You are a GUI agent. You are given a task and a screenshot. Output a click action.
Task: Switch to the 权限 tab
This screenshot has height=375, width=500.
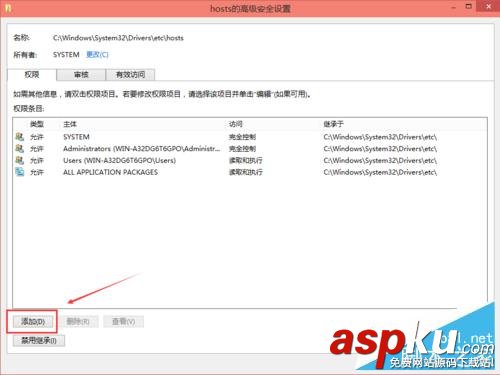[x=32, y=75]
